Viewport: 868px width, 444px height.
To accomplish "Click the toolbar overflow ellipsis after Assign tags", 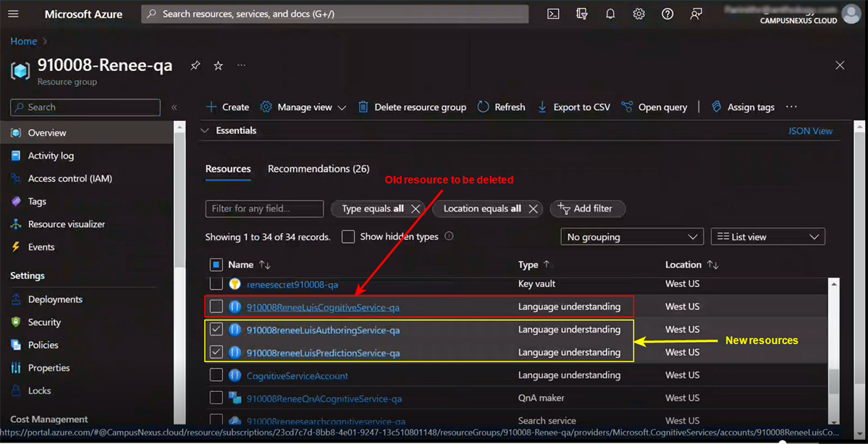I will (x=791, y=106).
